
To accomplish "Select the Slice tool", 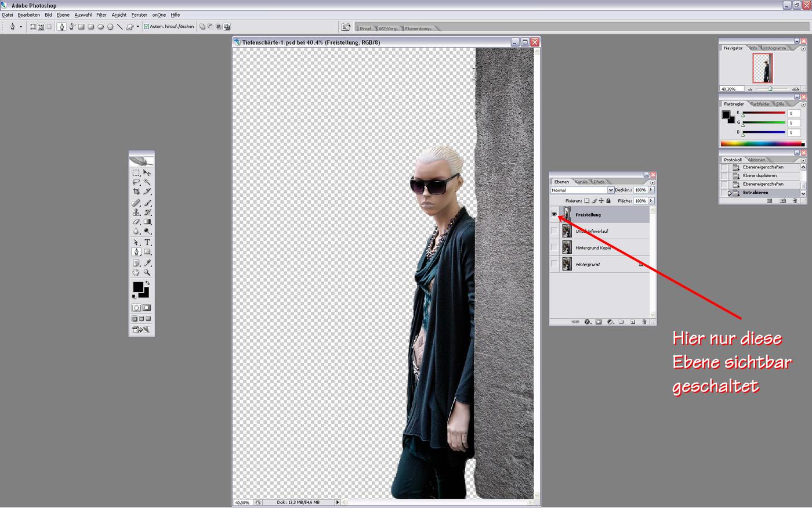I will tap(147, 191).
